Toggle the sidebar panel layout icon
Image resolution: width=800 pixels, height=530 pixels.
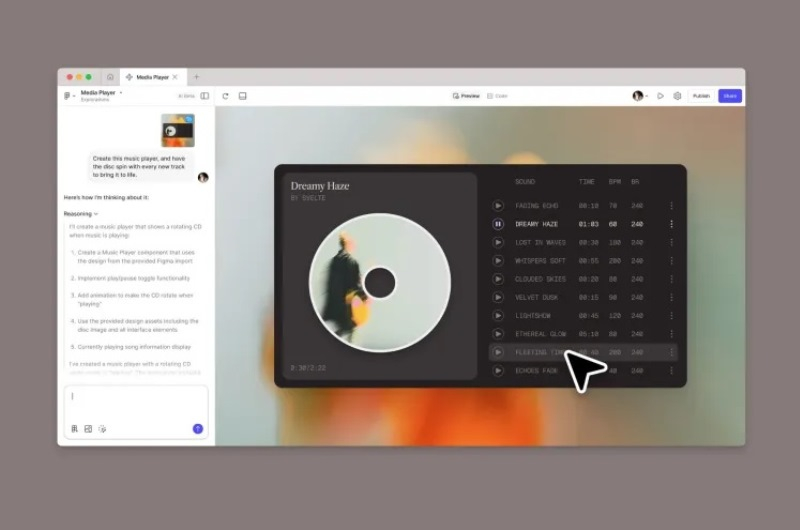(205, 96)
